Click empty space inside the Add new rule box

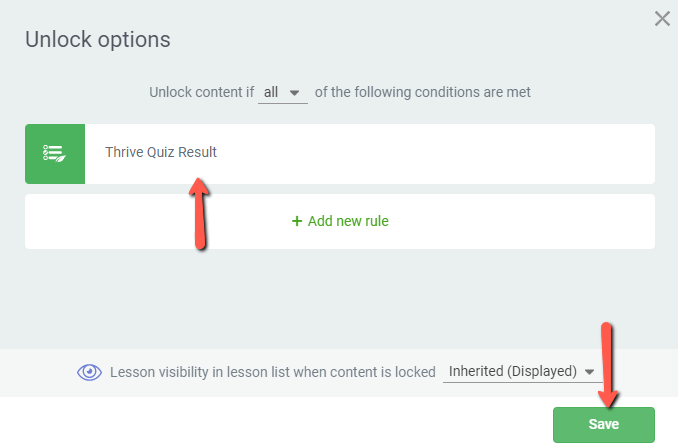[519, 221]
